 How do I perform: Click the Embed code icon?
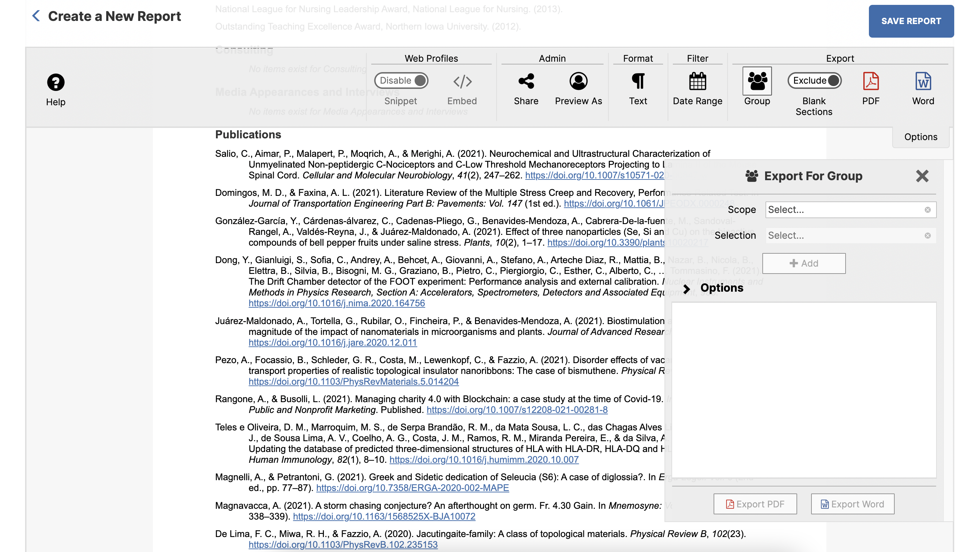click(x=462, y=82)
